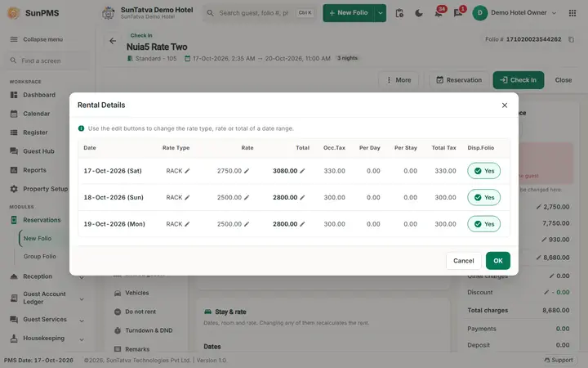Viewport: 588px width, 368px height.
Task: Open the New Folio dropdown arrow
Action: click(381, 13)
